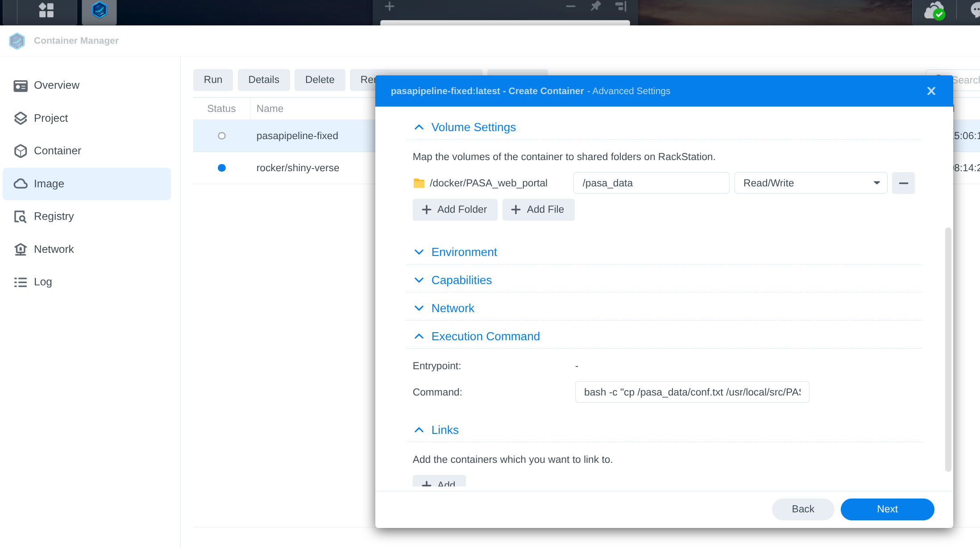Open the Read/Write permission dropdown
The width and height of the screenshot is (980, 548).
[x=810, y=183]
